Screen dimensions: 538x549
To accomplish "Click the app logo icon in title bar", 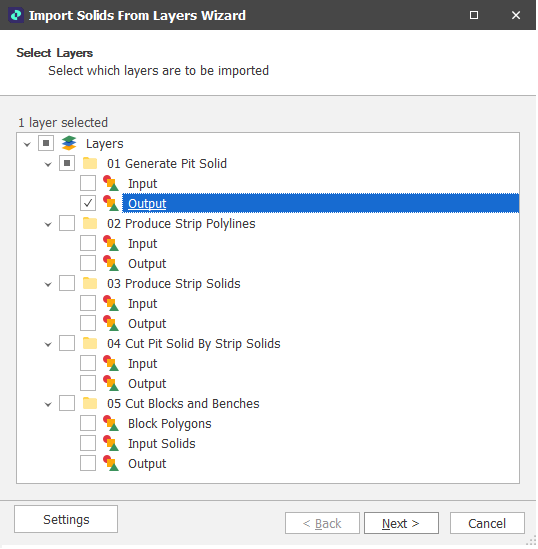I will coord(16,15).
